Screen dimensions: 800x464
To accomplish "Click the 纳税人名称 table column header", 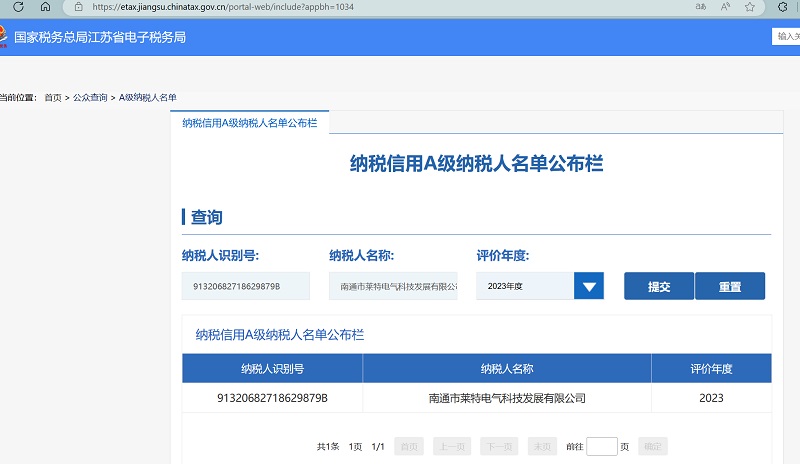I will click(x=507, y=369).
